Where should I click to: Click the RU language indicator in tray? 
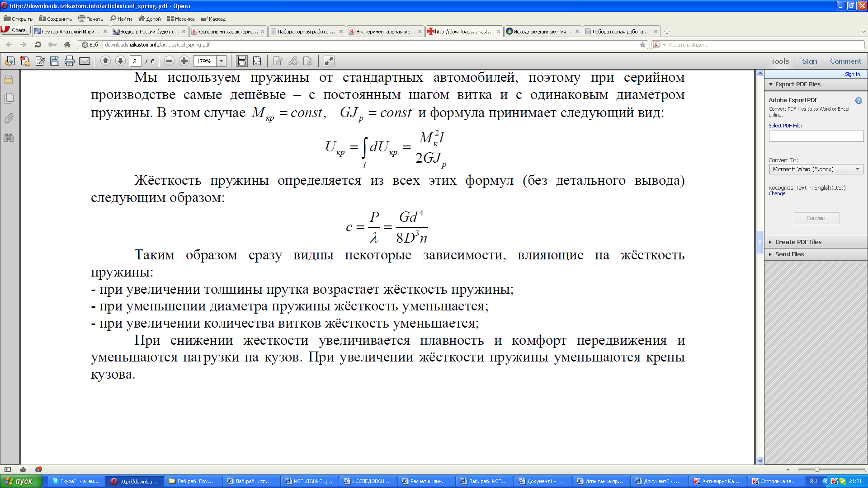coord(813,481)
